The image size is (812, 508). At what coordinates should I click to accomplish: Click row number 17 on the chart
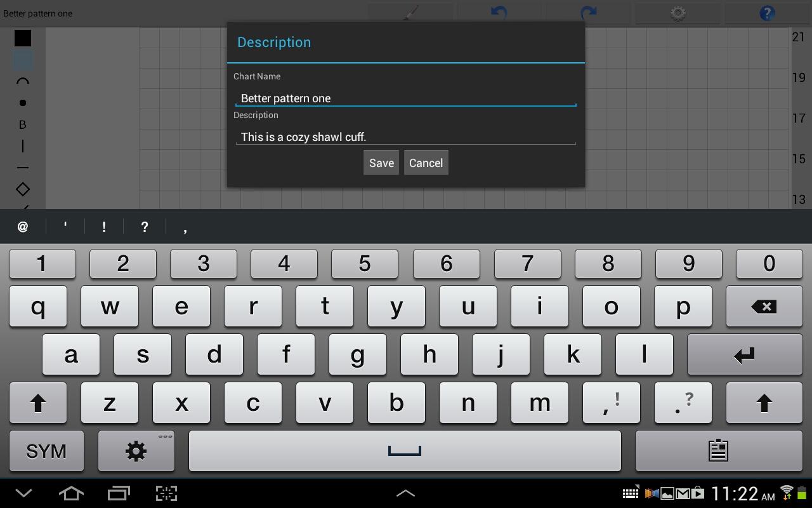point(799,118)
